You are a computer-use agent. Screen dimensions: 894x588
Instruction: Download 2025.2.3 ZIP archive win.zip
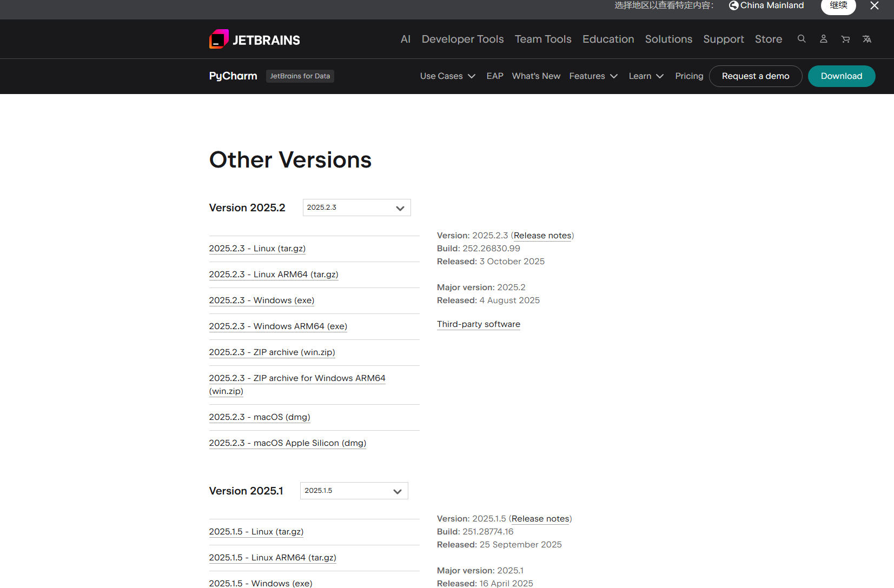tap(272, 352)
